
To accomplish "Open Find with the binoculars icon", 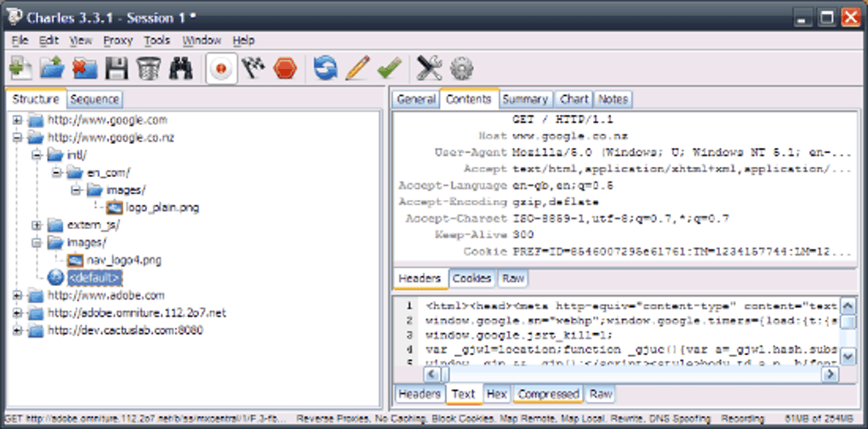I will click(180, 69).
